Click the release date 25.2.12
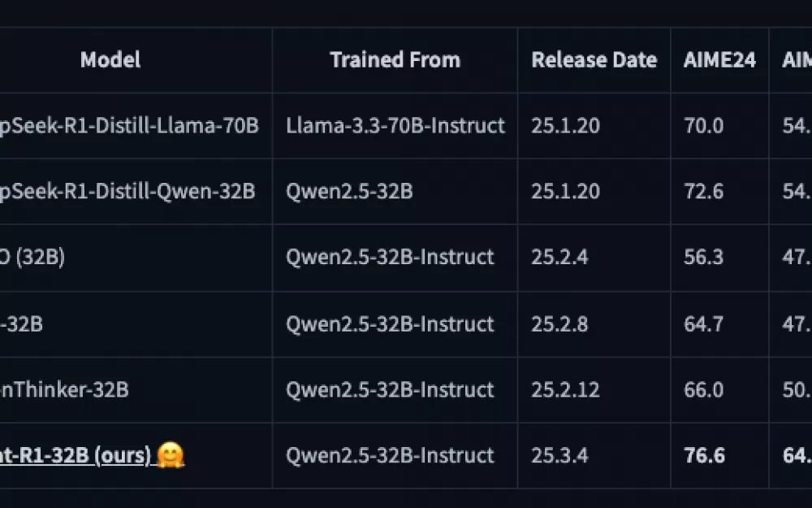 point(565,389)
